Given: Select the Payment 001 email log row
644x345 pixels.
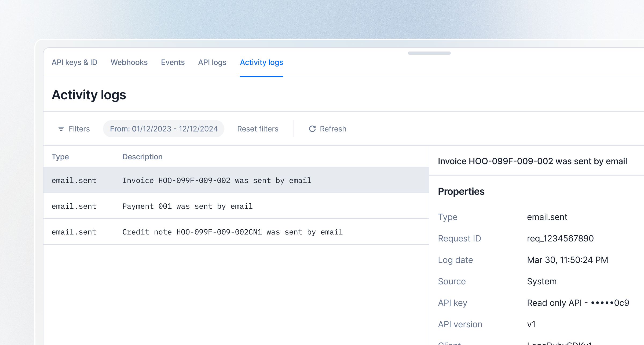Looking at the screenshot, I should [187, 206].
